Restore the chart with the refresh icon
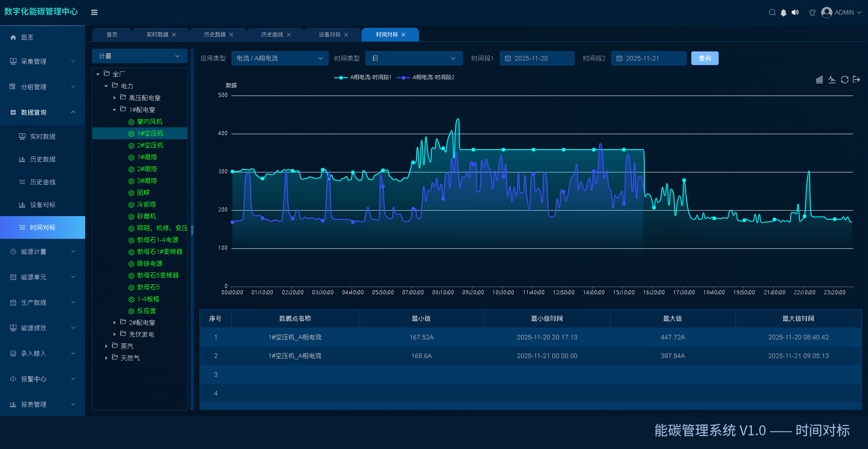 click(x=844, y=80)
